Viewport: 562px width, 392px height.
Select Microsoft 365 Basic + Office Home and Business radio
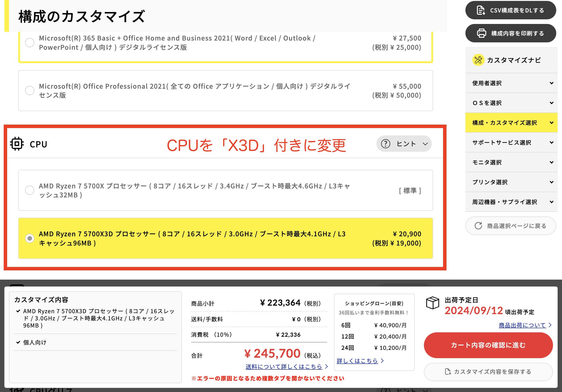30,43
